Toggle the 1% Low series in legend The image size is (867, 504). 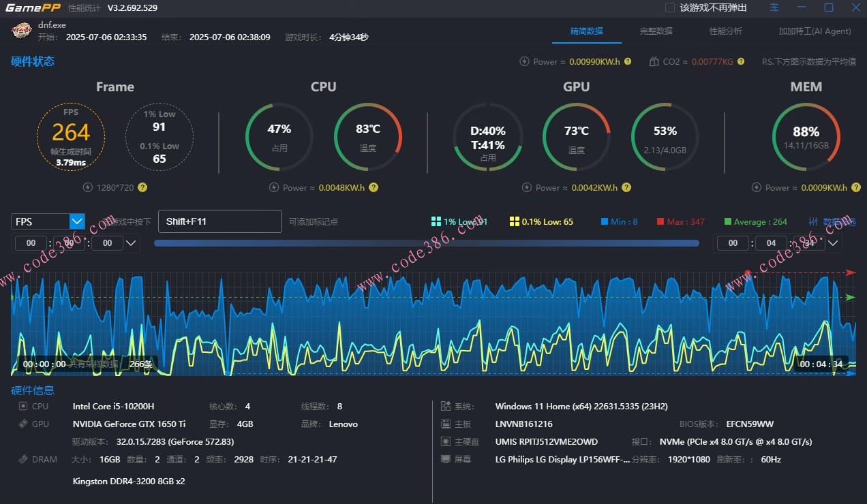tap(459, 221)
